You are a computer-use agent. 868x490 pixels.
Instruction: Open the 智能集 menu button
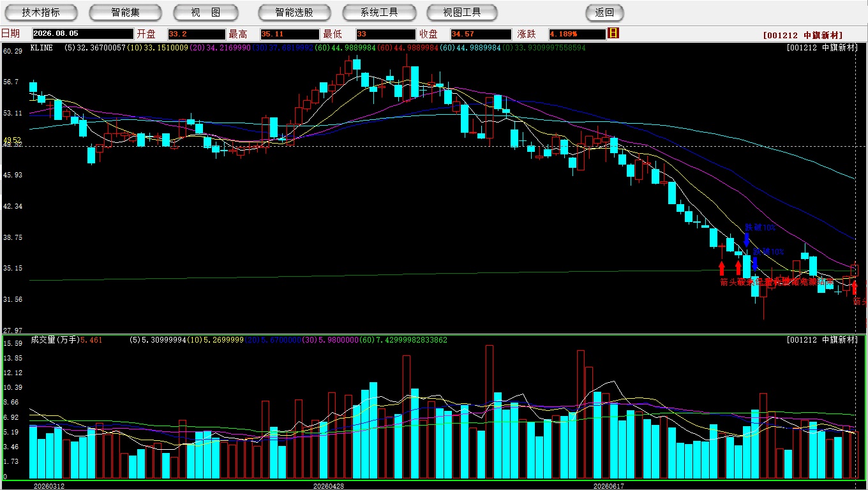(125, 12)
